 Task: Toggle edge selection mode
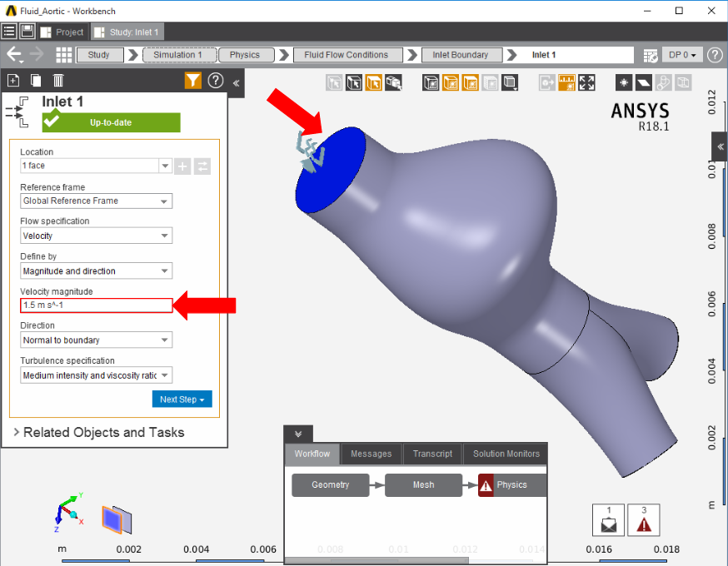[x=354, y=83]
